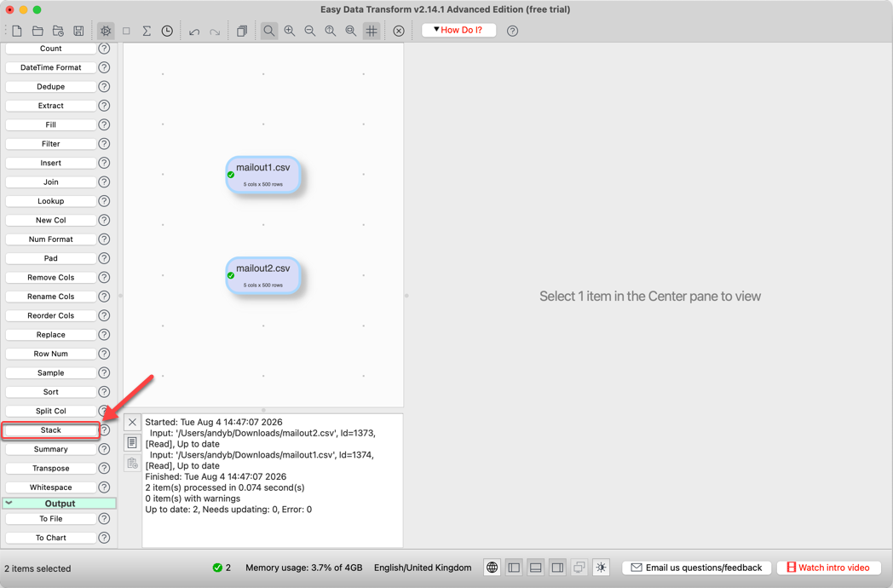The image size is (893, 588).
Task: Open help for Dedupe transform
Action: (104, 87)
